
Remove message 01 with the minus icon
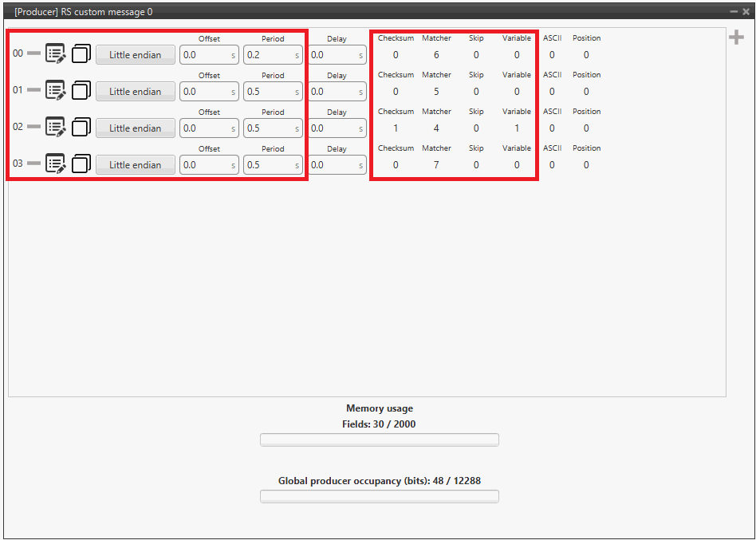coord(33,91)
